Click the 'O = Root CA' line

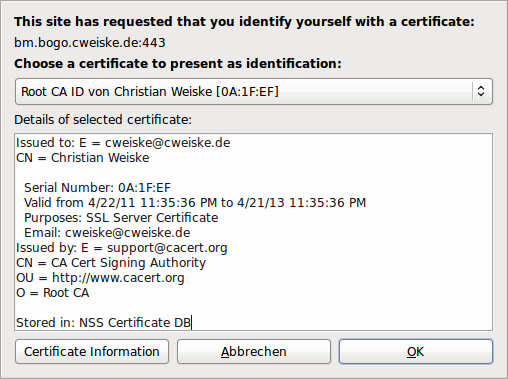click(x=53, y=293)
